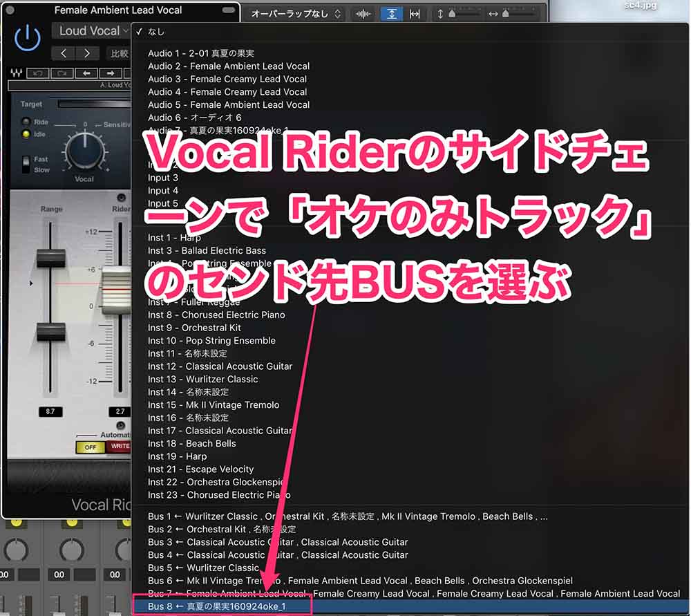This screenshot has width=691, height=616.
Task: Select Inst 19 - Harp
Action: point(410,456)
